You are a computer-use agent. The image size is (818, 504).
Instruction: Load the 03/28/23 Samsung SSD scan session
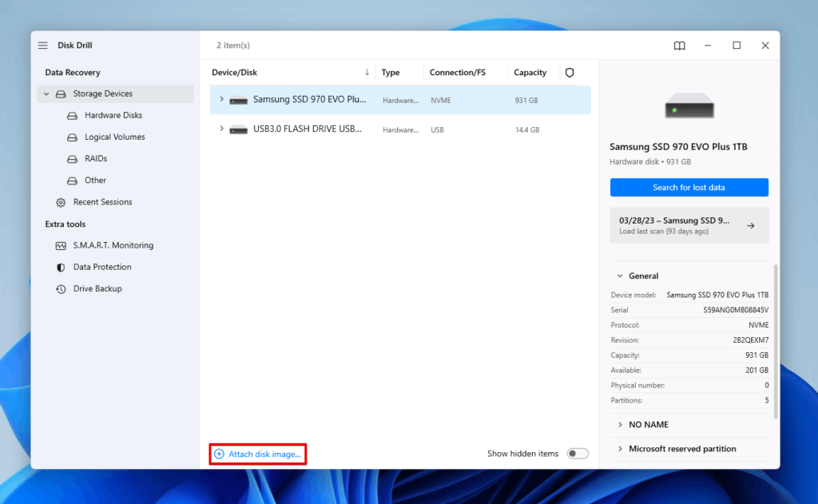point(689,224)
